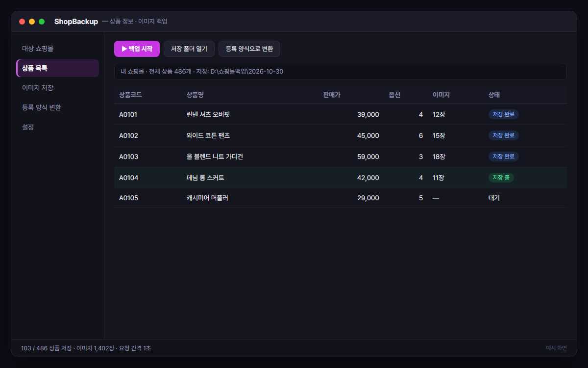Screen dimensions: 588x368
Task: Click the price 29,000
Action: [x=368, y=198]
